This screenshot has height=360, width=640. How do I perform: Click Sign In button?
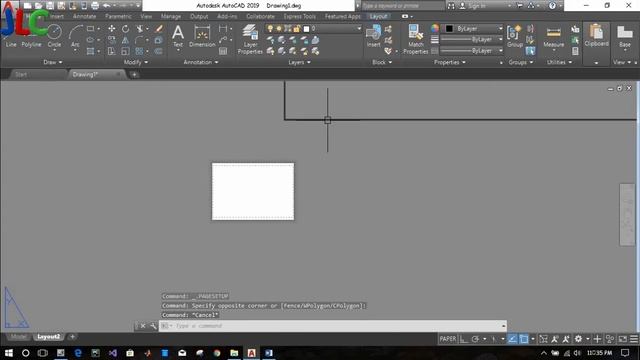[x=474, y=6]
